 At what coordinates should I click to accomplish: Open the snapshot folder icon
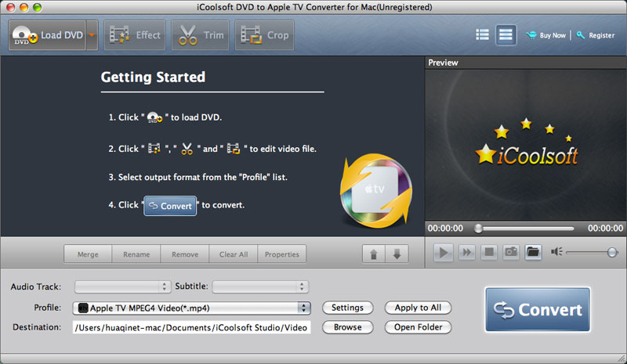(533, 252)
